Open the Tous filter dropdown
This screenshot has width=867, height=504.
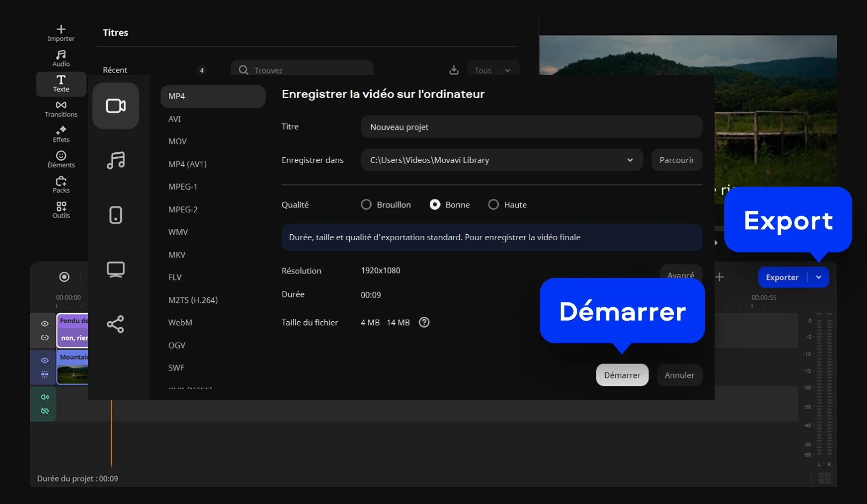coord(493,70)
